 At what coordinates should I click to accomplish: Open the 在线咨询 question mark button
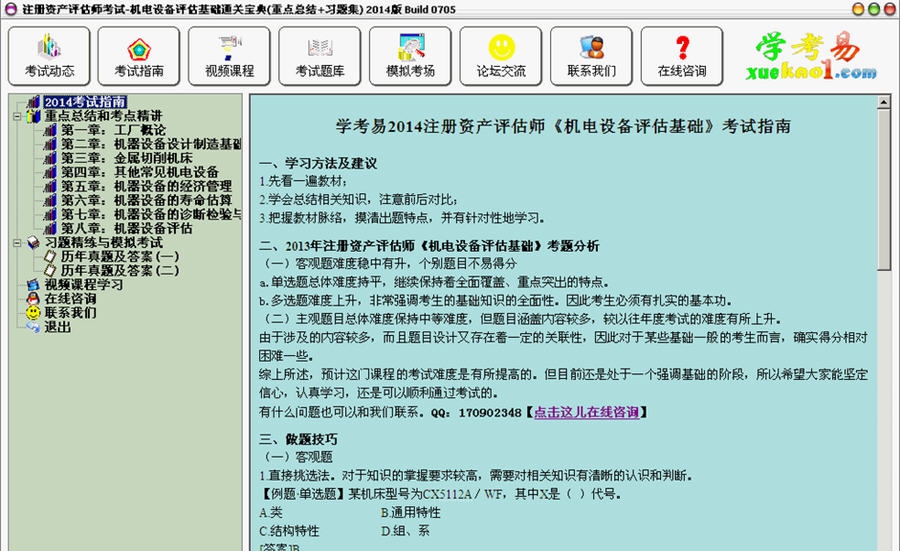[682, 56]
